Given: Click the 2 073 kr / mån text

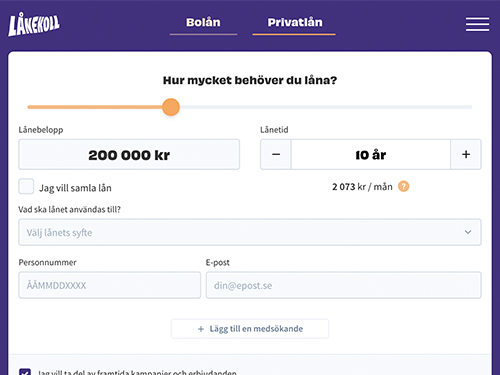Looking at the screenshot, I should click(x=362, y=187).
